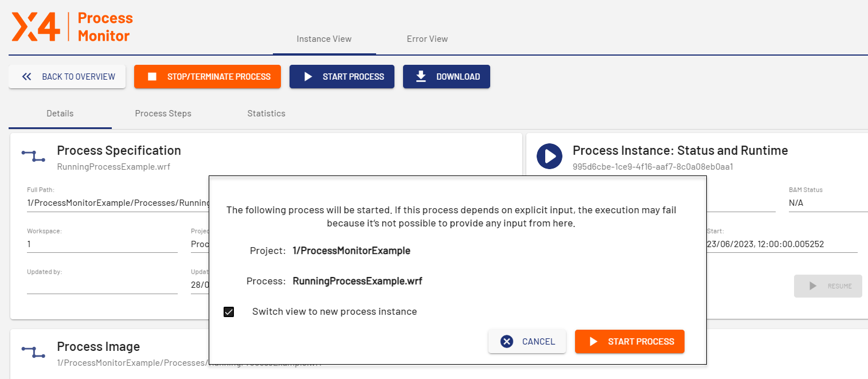Image resolution: width=868 pixels, height=379 pixels.
Task: Open the Statistics tab
Action: pyautogui.click(x=266, y=114)
